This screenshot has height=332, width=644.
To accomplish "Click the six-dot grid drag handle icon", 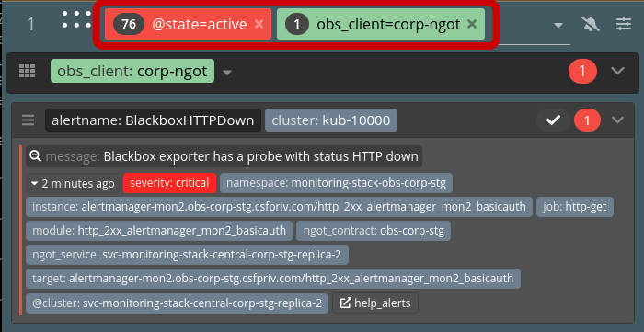I will coord(76,19).
